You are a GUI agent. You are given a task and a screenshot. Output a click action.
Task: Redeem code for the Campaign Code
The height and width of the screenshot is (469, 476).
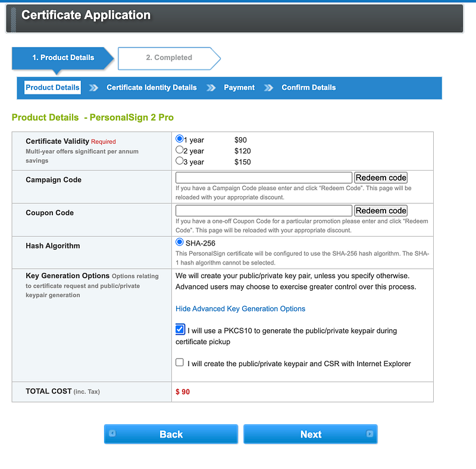[381, 178]
